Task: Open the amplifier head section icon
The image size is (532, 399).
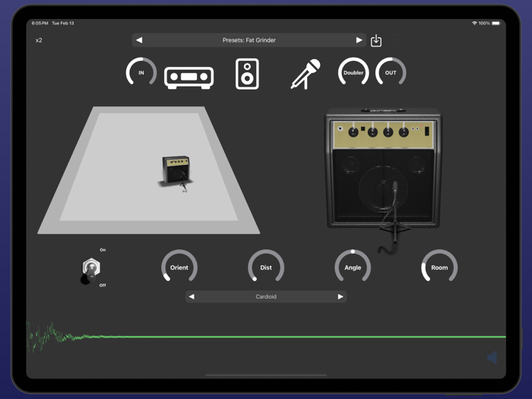Action: 189,78
